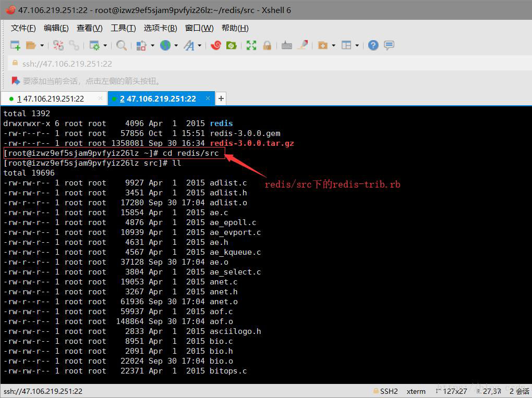This screenshot has width=532, height=398.
Task: Click the chat feedback bubble icon
Action: click(x=389, y=45)
